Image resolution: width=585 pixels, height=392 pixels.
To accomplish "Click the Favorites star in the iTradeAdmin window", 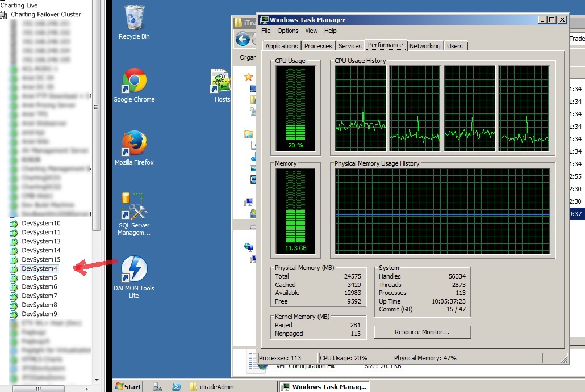I will pos(248,77).
